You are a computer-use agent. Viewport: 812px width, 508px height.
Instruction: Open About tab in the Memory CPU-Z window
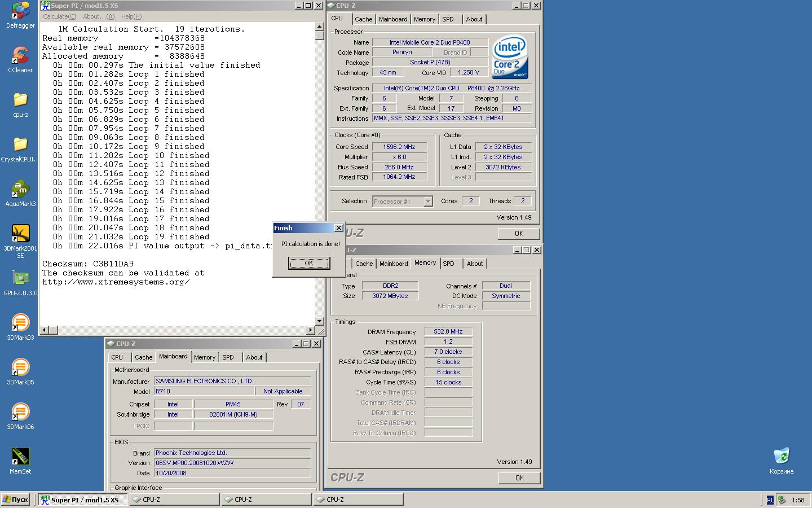click(x=474, y=264)
